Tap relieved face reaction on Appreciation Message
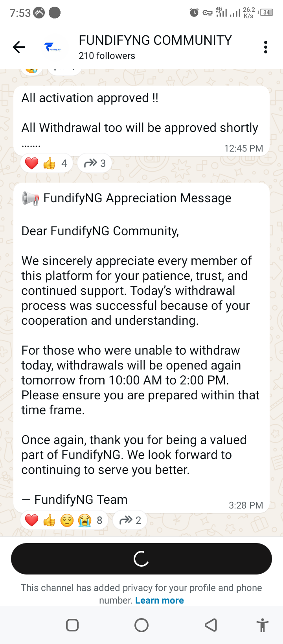The image size is (283, 644). (x=67, y=520)
